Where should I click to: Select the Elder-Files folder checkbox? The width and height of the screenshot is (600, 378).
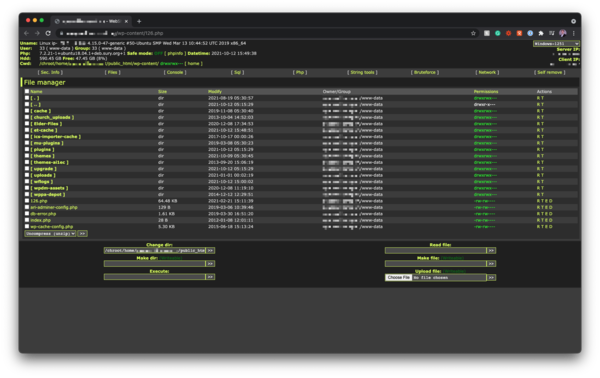coord(27,124)
